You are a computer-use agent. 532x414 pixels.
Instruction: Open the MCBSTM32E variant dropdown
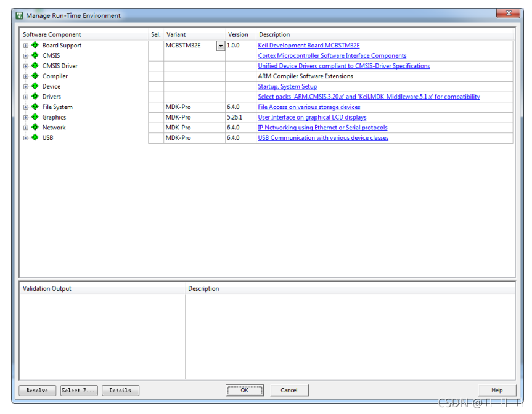coord(221,46)
